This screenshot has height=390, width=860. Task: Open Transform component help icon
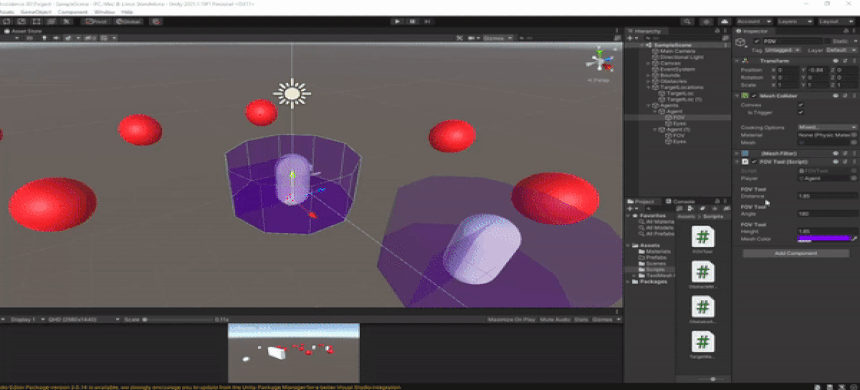836,61
